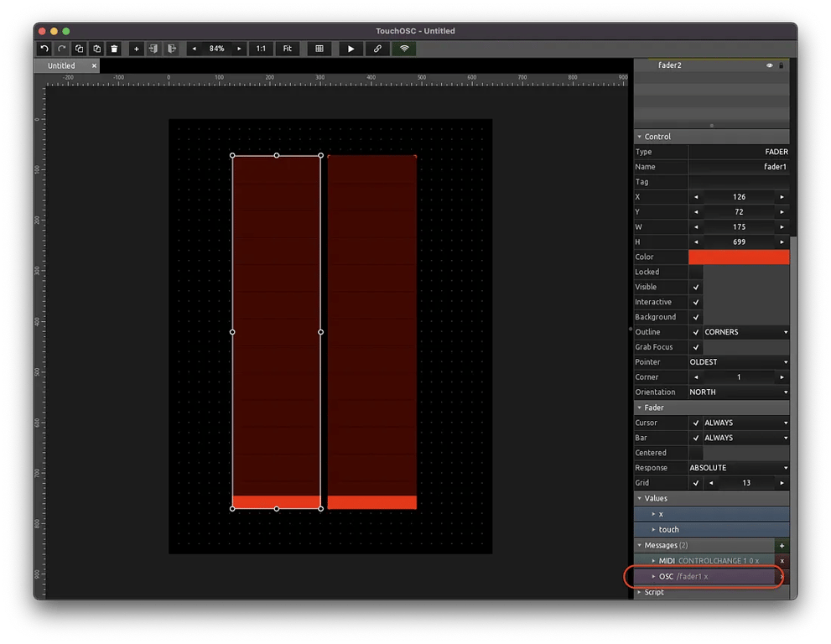Toggle the Grab Focus checkbox

tap(696, 347)
